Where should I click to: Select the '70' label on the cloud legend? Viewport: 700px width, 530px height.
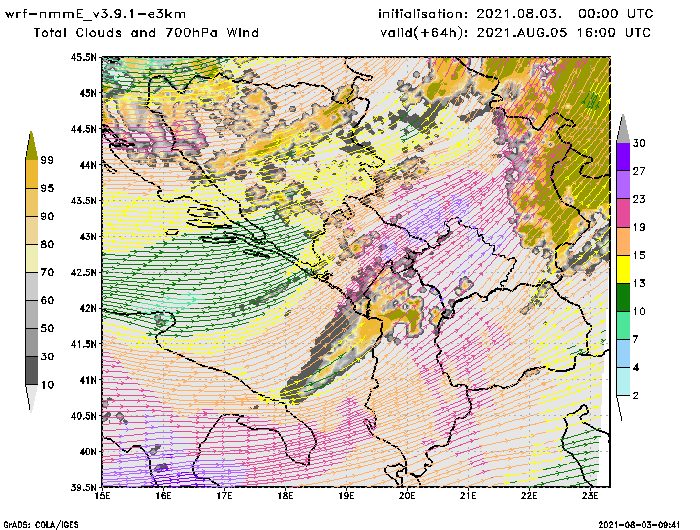(47, 272)
